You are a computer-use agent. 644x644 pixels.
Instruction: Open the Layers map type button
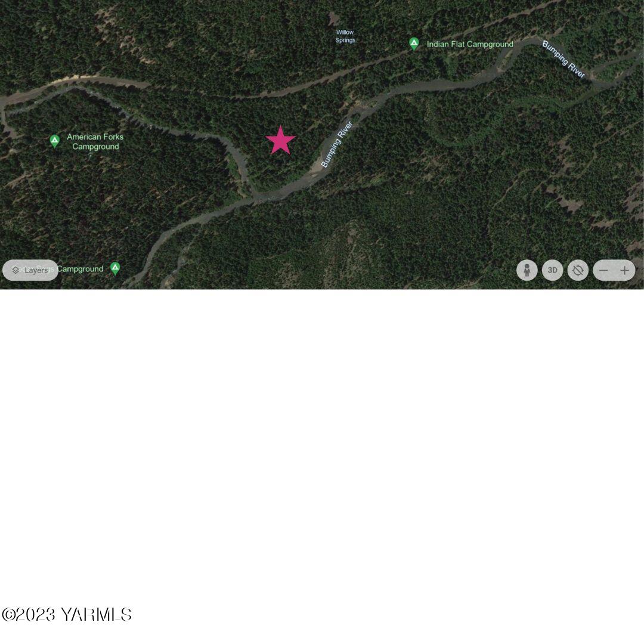(x=30, y=270)
